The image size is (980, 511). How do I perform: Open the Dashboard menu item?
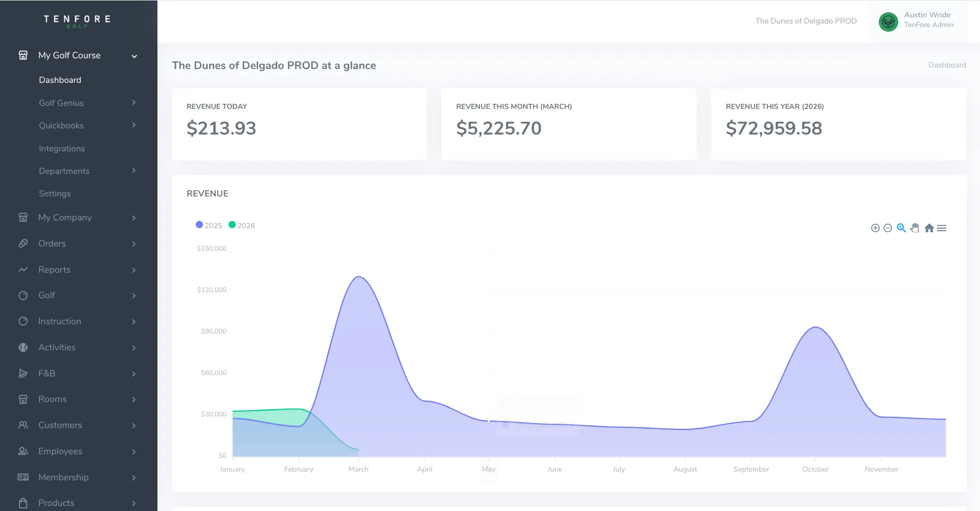pos(60,80)
